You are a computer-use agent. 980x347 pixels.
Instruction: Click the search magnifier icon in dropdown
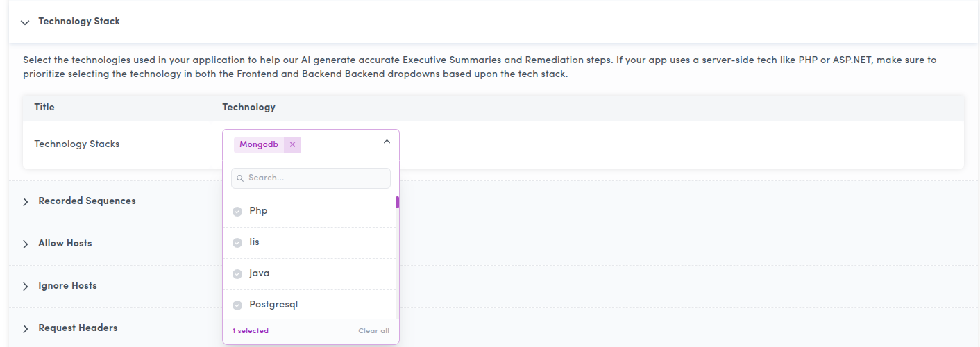point(240,178)
